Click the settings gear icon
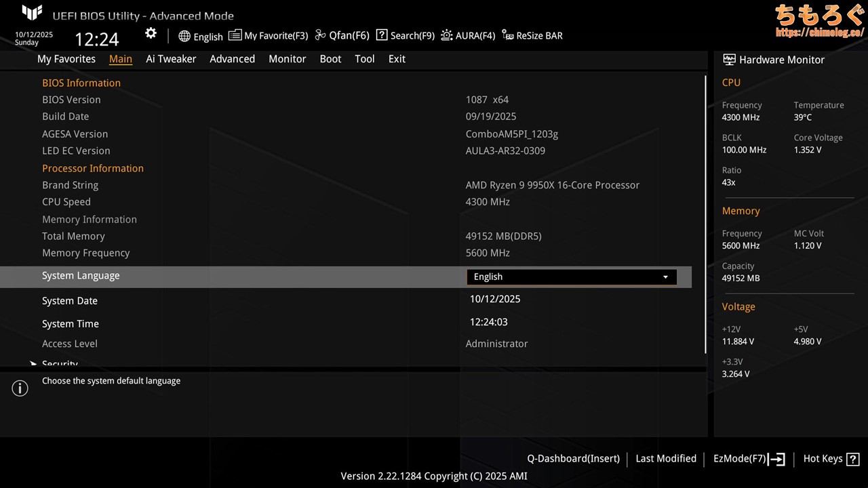 click(151, 34)
